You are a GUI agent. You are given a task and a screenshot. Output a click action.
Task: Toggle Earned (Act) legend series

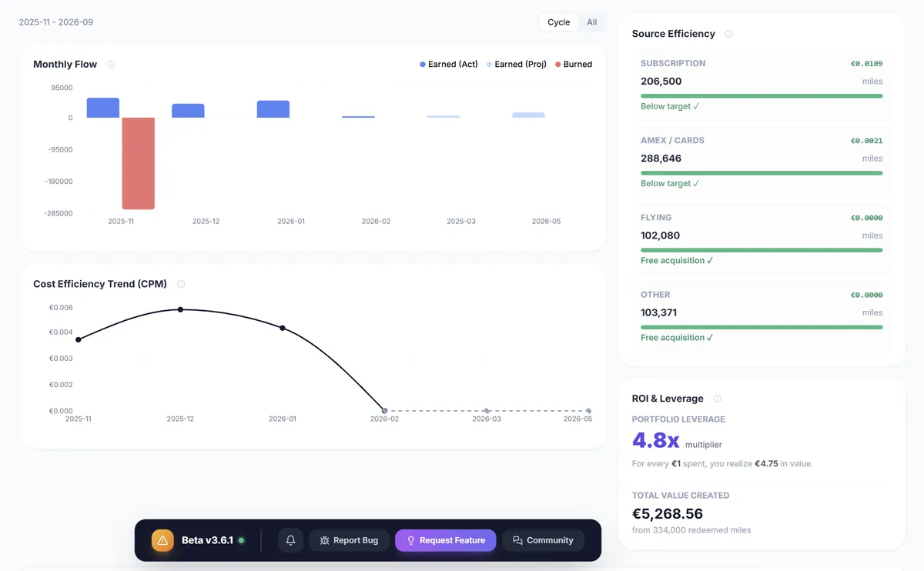tap(449, 65)
